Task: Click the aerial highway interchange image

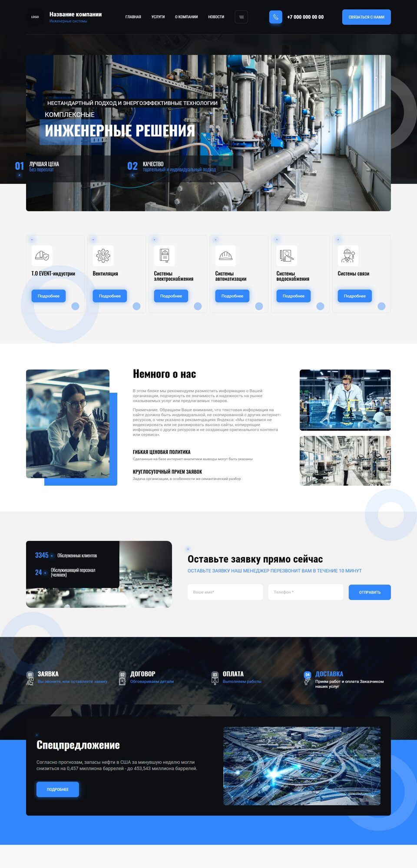Action: (302, 766)
